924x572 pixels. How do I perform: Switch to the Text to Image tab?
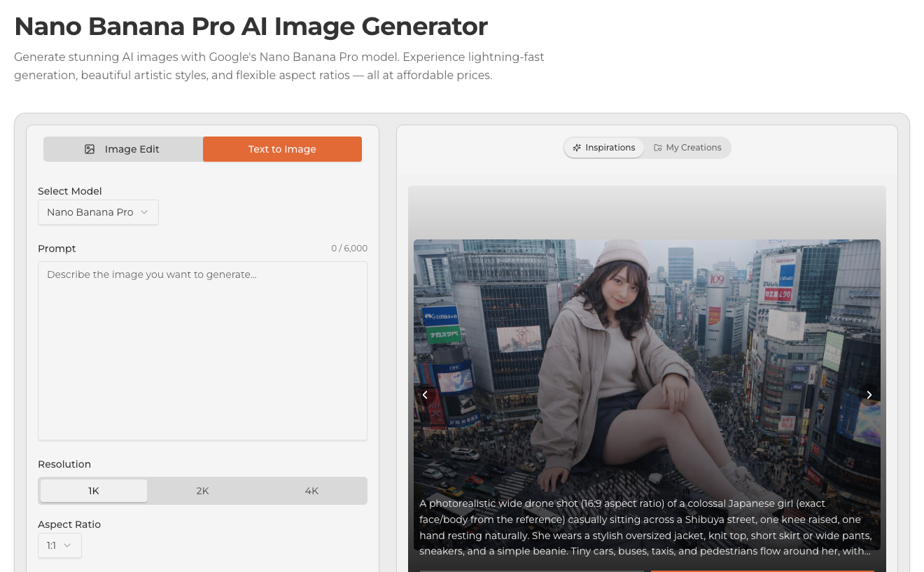(282, 149)
